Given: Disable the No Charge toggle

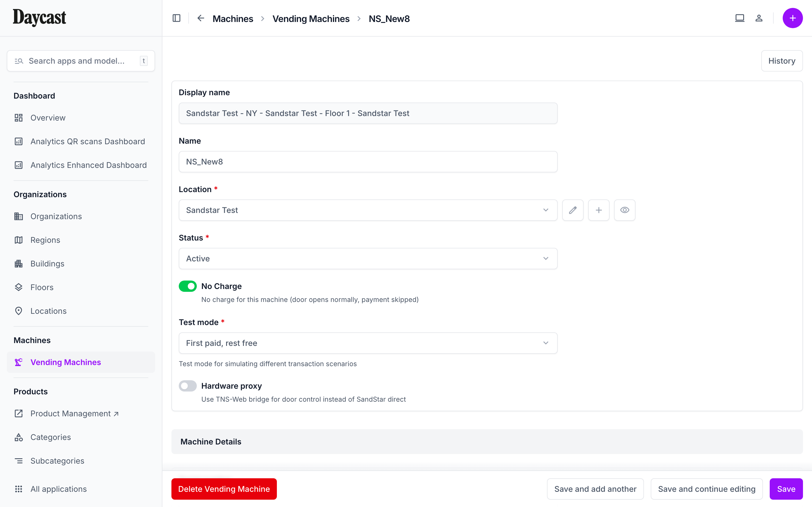Looking at the screenshot, I should tap(187, 286).
